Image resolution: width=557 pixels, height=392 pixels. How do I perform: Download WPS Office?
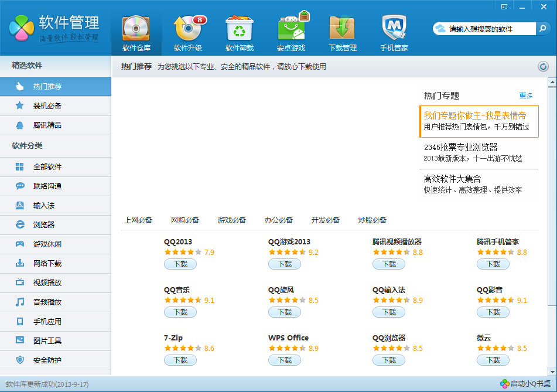click(x=285, y=360)
